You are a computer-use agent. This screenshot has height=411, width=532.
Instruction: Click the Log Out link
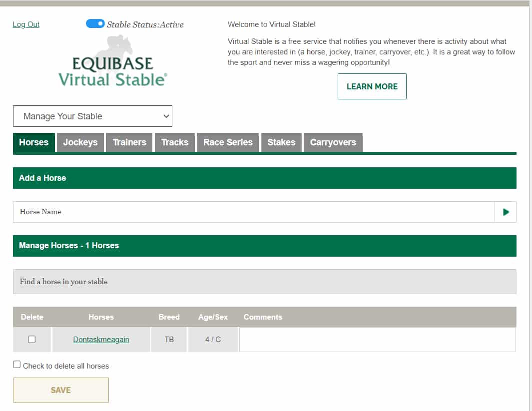pyautogui.click(x=26, y=24)
